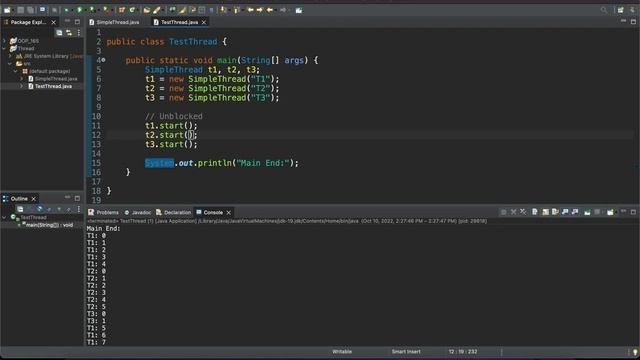Click the Open Type toolbar icon

(x=147, y=10)
